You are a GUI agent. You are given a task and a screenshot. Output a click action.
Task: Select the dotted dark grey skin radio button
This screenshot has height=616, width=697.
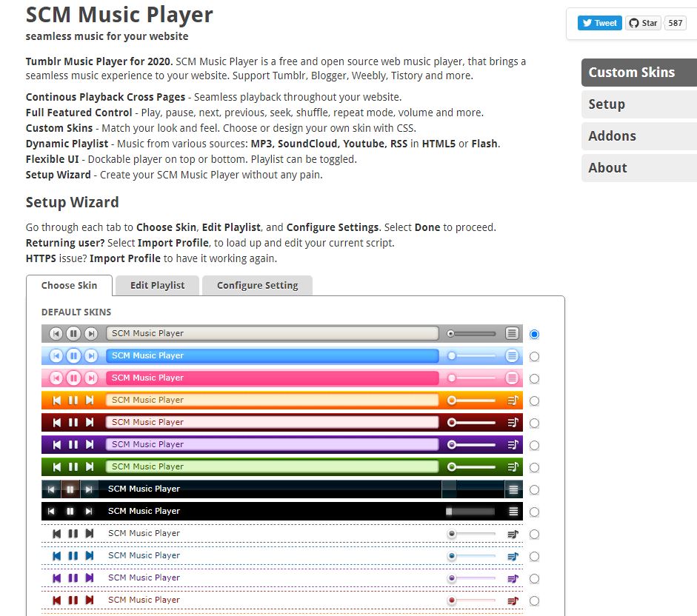tap(534, 535)
